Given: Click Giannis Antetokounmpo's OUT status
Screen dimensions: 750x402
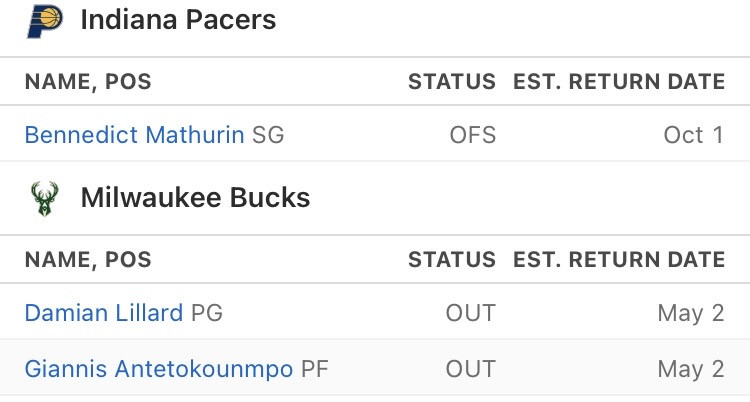Looking at the screenshot, I should point(471,369).
